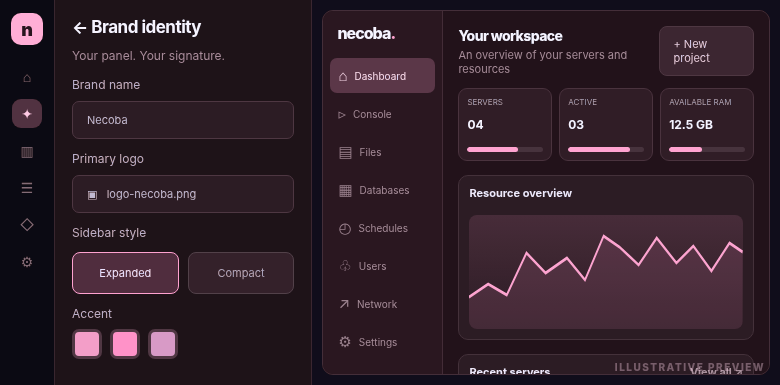
Task: Focus the Brand name input field
Action: click(183, 120)
